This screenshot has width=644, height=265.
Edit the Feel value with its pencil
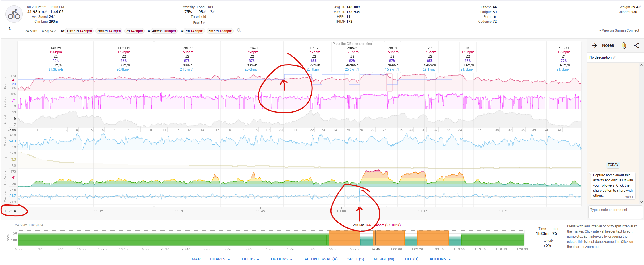204,23
